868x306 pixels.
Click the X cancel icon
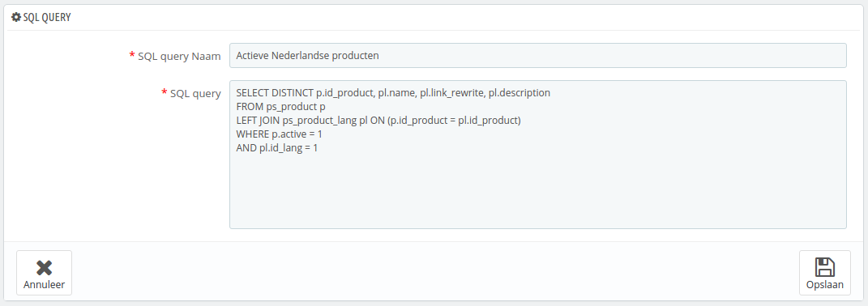44,268
